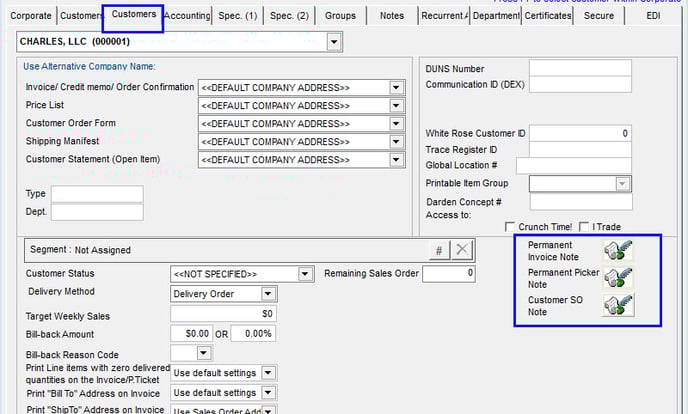Go to the EDI tab
The image size is (688, 414).
tap(653, 16)
